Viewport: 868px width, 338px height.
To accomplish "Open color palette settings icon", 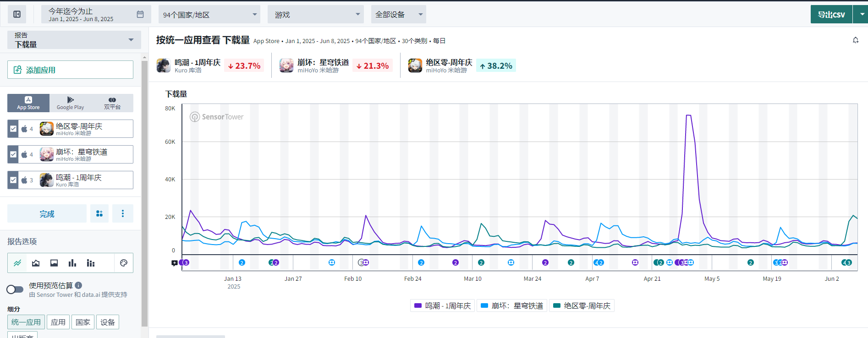I will pyautogui.click(x=123, y=263).
